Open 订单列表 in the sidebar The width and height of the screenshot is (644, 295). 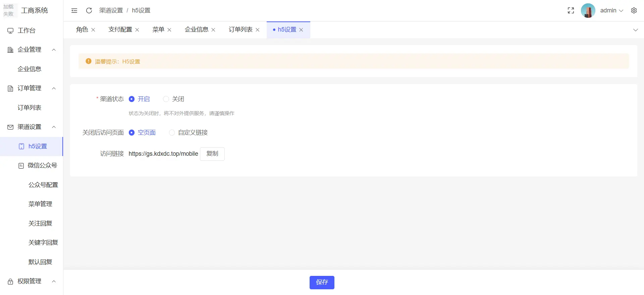tap(32, 108)
